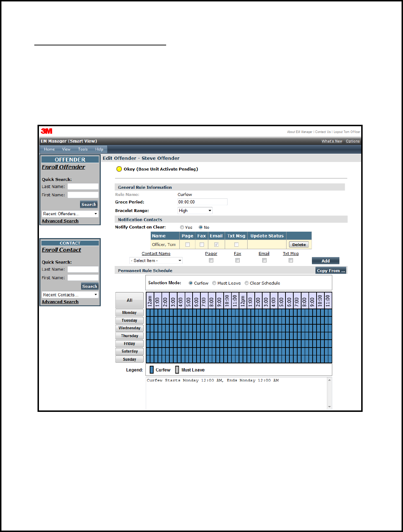The image size is (403, 532).
Task: Expand Bracelet Range dropdown
Action: point(195,211)
